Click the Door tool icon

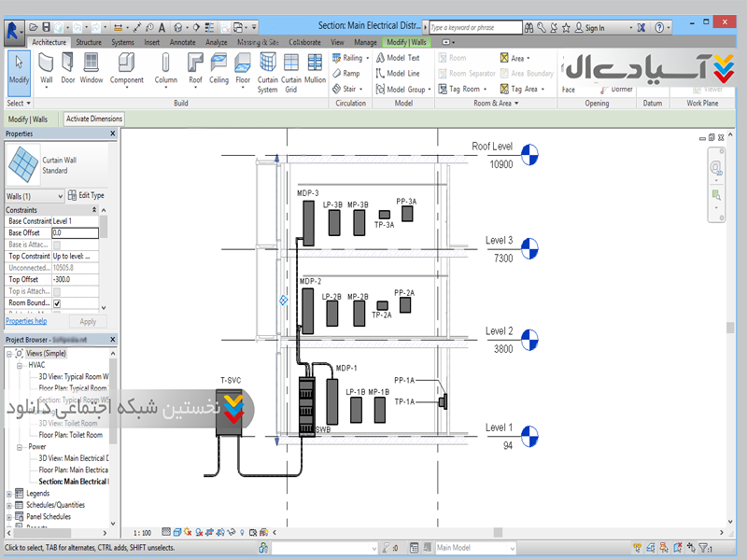(68, 68)
